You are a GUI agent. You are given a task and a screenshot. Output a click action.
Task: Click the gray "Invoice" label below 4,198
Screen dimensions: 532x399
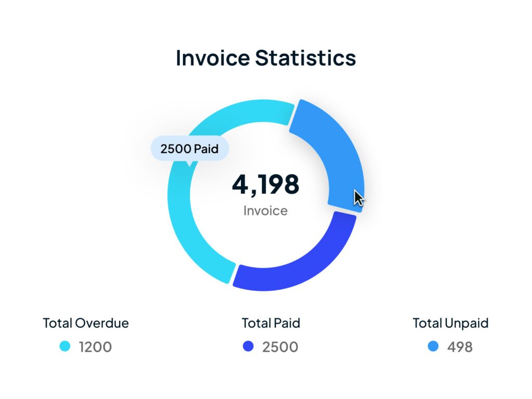tap(265, 210)
